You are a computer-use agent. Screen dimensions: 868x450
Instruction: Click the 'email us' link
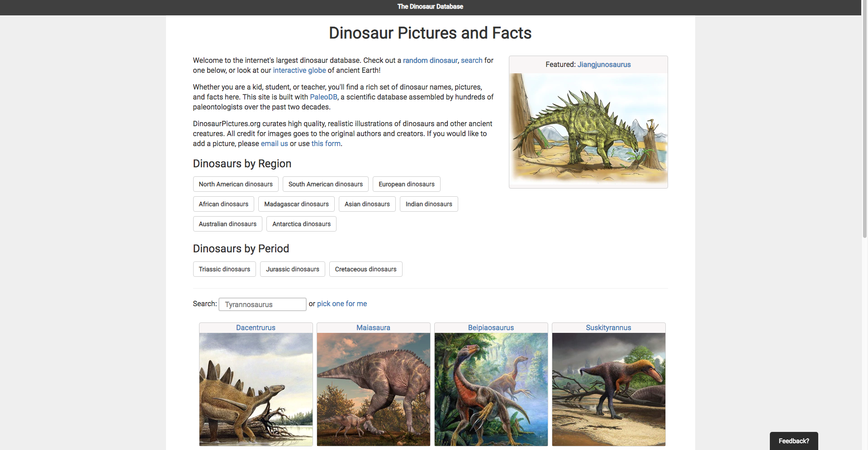(x=274, y=144)
